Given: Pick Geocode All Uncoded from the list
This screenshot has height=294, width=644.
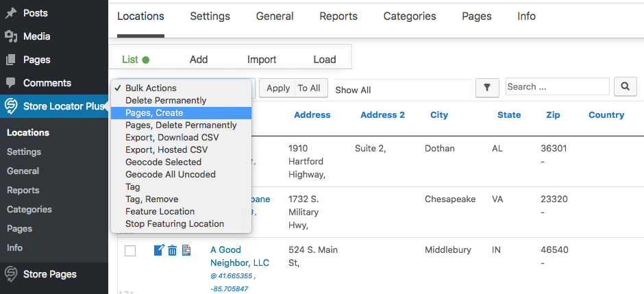Looking at the screenshot, I should pos(170,175).
